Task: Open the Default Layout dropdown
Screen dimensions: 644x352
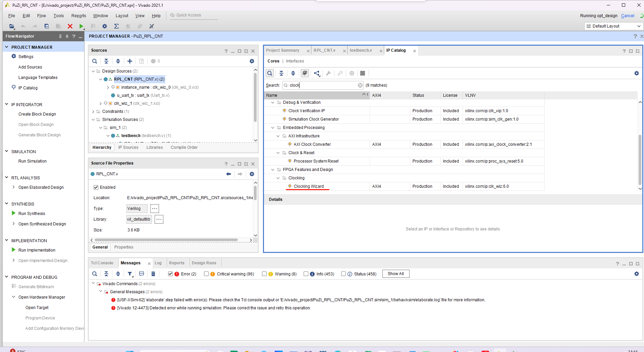Action: pyautogui.click(x=639, y=26)
